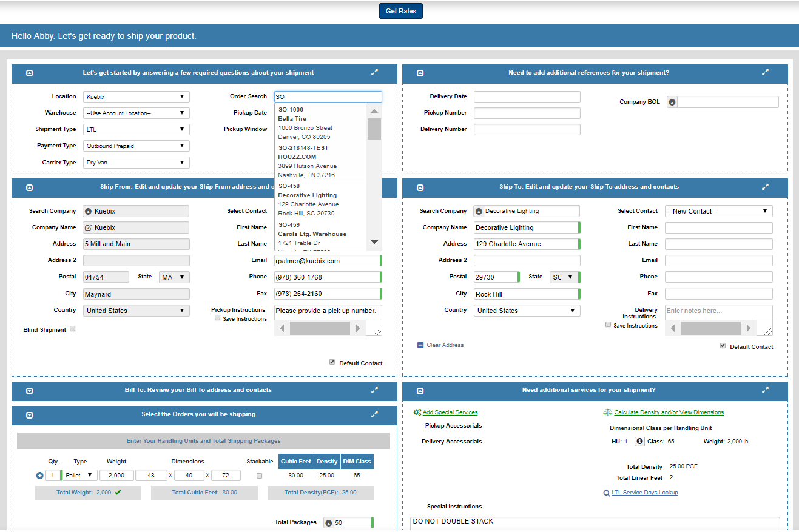Screen dimensions: 799x532
Task: Open the Shipment Type dropdown showing LTL
Action: (x=136, y=129)
